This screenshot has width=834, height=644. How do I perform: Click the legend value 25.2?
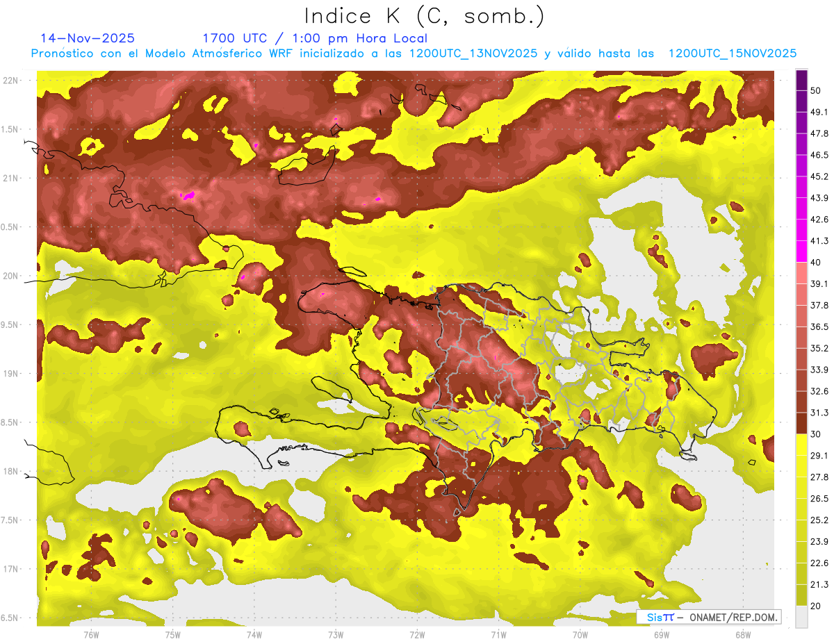(x=819, y=520)
